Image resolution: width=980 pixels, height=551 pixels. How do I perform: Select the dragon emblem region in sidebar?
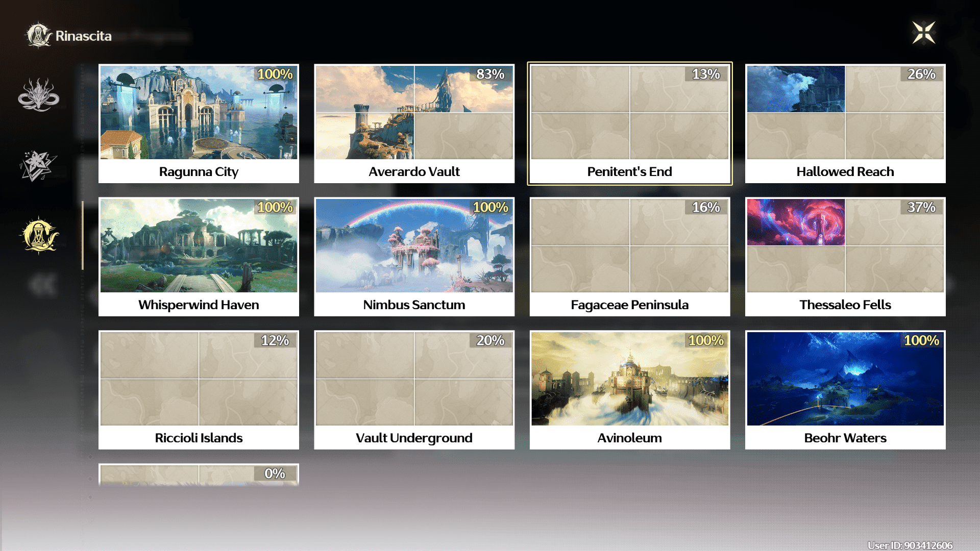38,95
